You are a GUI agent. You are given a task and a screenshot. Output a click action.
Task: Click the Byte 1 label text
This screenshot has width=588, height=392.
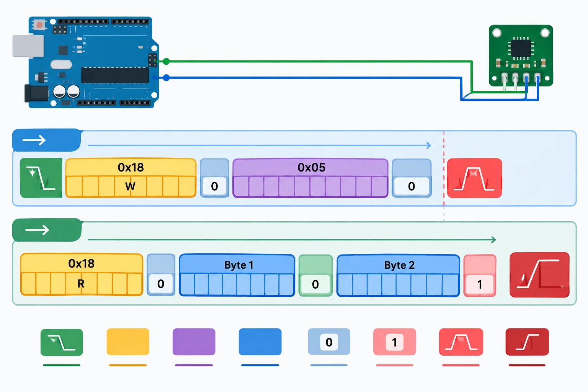click(x=239, y=265)
